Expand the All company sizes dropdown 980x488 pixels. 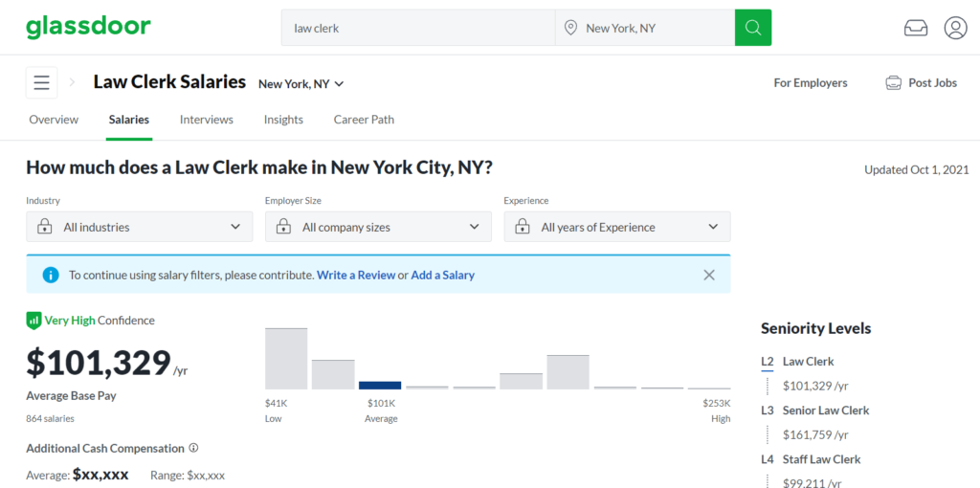click(x=378, y=227)
